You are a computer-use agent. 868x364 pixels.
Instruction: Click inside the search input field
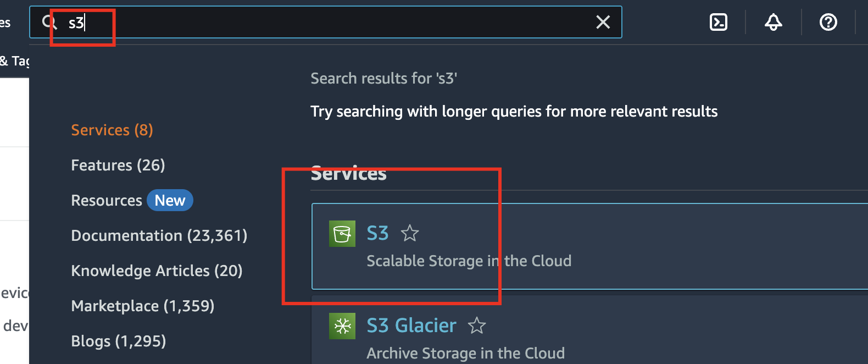330,22
